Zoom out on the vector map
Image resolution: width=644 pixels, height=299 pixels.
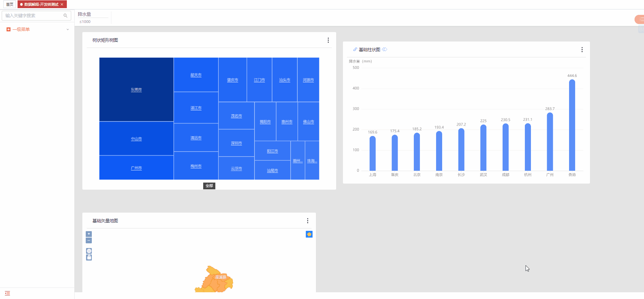coord(89,241)
